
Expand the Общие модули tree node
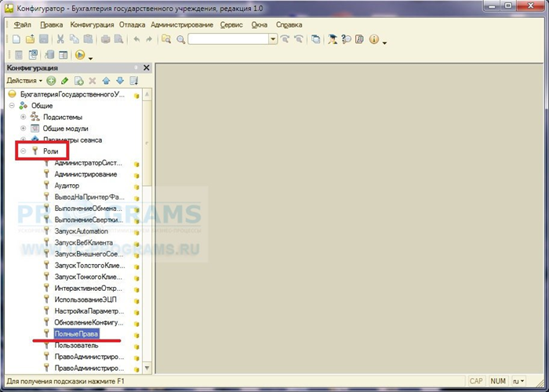click(23, 129)
